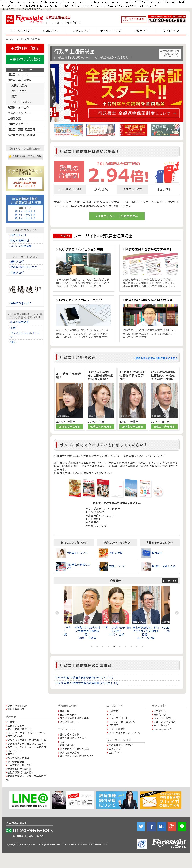Image resolution: width=192 pixels, height=868 pixels.
Task: Open カリキュラム in the side menu
Action: (x=25, y=91)
